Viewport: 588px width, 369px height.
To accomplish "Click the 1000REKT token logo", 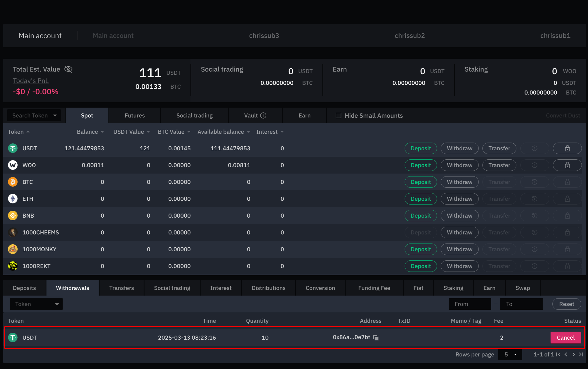I will (x=13, y=266).
